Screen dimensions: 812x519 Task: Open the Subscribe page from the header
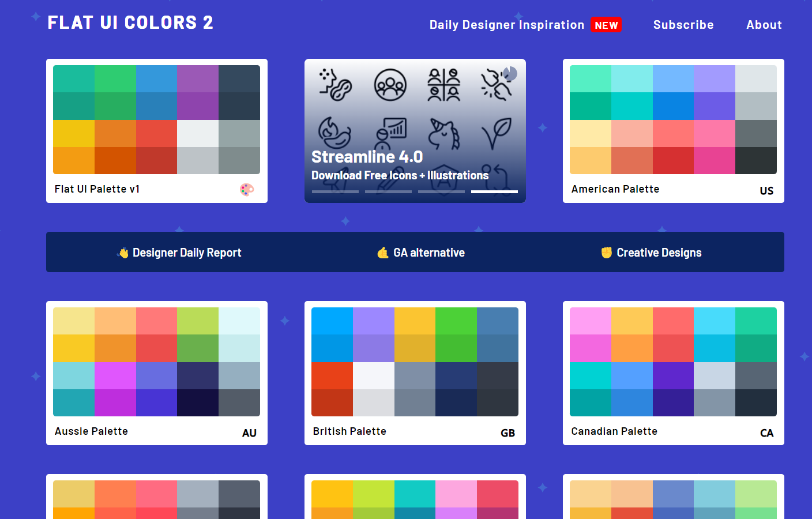click(x=683, y=25)
